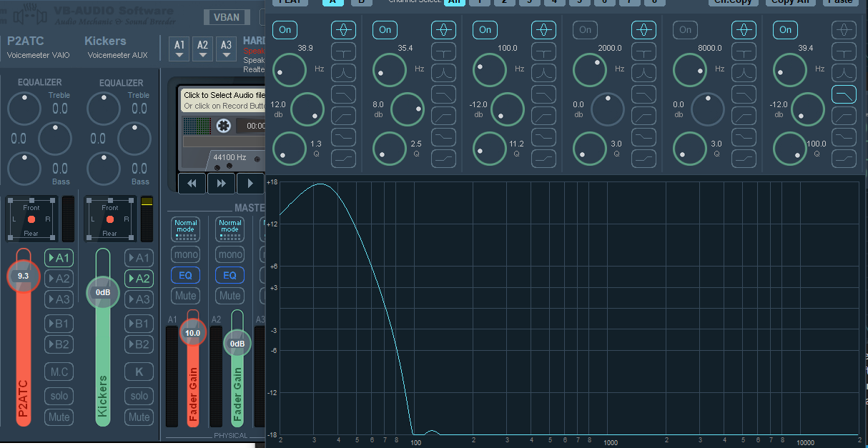868x448 pixels.
Task: Open A1 hardware output device selector
Action: [x=179, y=49]
